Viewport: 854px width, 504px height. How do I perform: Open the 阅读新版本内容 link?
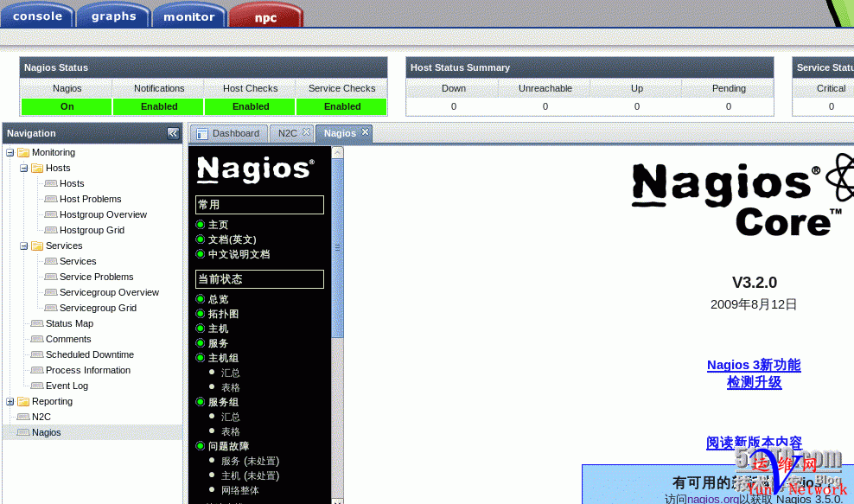click(x=755, y=443)
